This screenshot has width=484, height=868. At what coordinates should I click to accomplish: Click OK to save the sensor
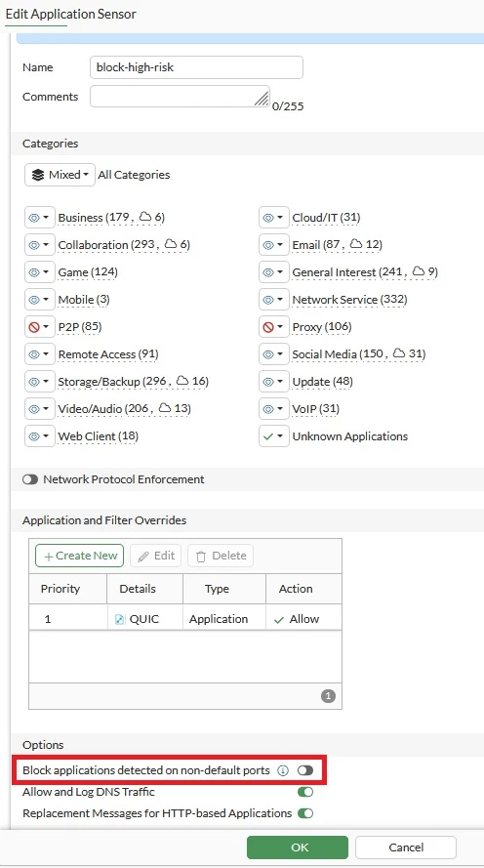[298, 847]
